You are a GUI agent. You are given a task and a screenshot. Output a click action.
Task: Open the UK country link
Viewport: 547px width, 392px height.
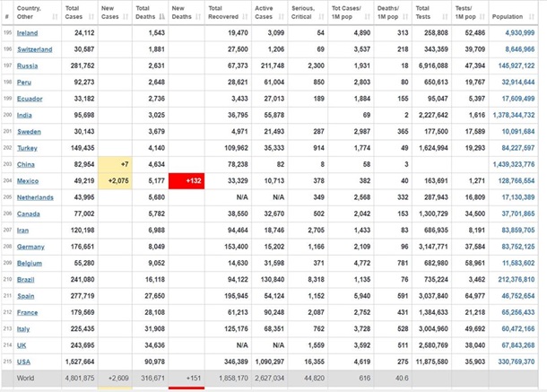[23, 344]
